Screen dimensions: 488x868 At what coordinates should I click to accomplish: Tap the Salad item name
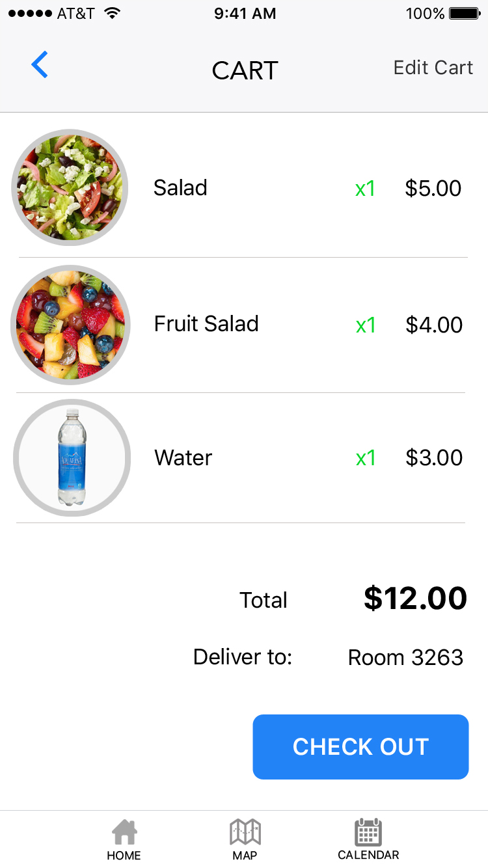(180, 188)
